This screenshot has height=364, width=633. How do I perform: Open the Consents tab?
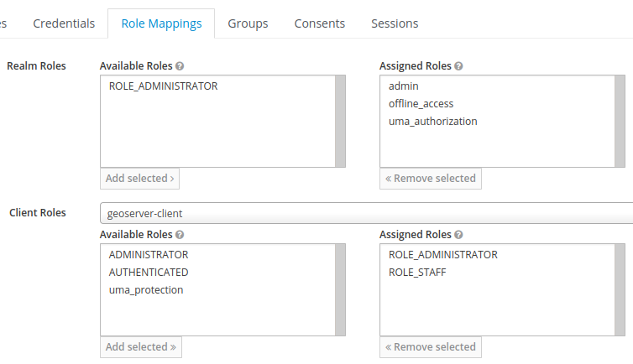(319, 23)
